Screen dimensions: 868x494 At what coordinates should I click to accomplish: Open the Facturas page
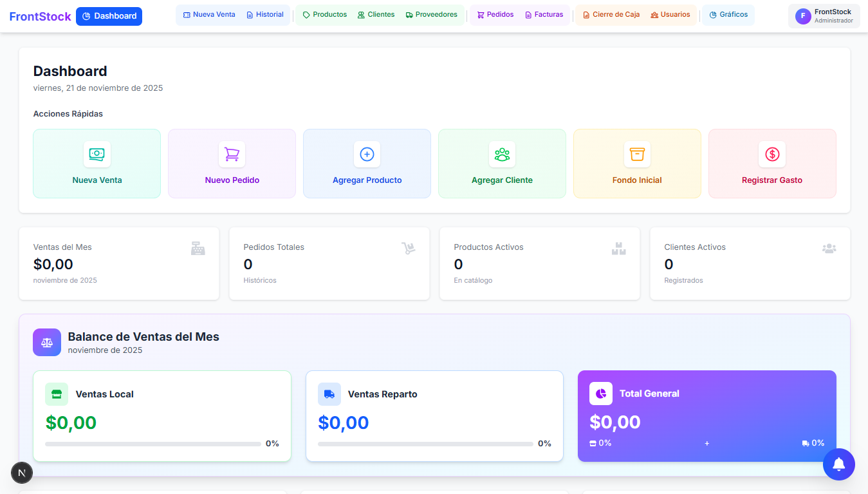pos(544,14)
